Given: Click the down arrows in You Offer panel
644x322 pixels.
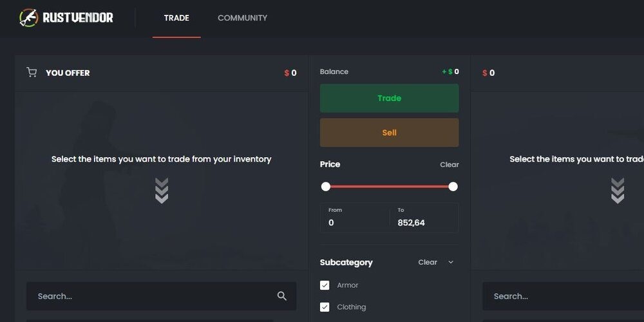Looking at the screenshot, I should pyautogui.click(x=162, y=191).
